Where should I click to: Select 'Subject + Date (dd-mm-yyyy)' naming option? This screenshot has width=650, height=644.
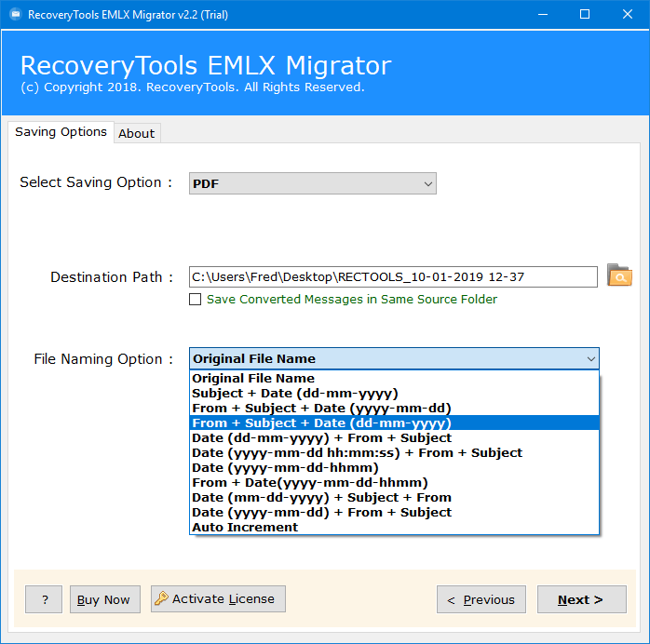pos(394,393)
